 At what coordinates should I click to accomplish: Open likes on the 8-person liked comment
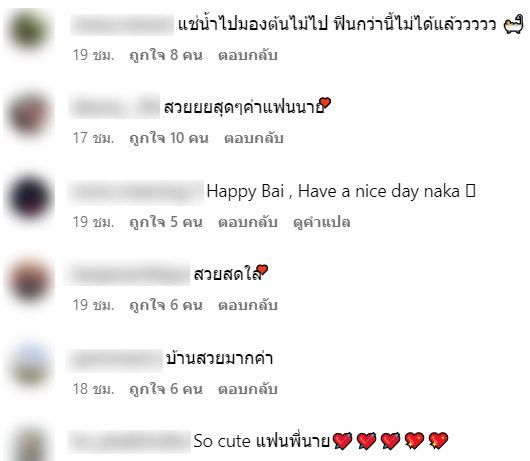166,55
